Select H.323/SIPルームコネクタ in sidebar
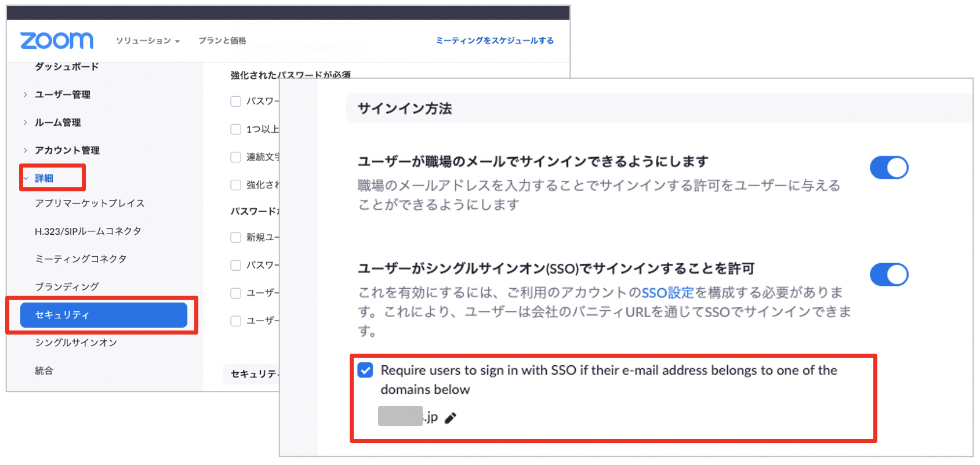The width and height of the screenshot is (980, 465). click(88, 231)
